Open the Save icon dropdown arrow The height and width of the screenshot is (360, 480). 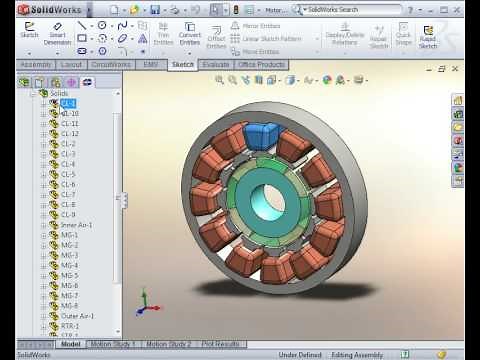click(164, 10)
